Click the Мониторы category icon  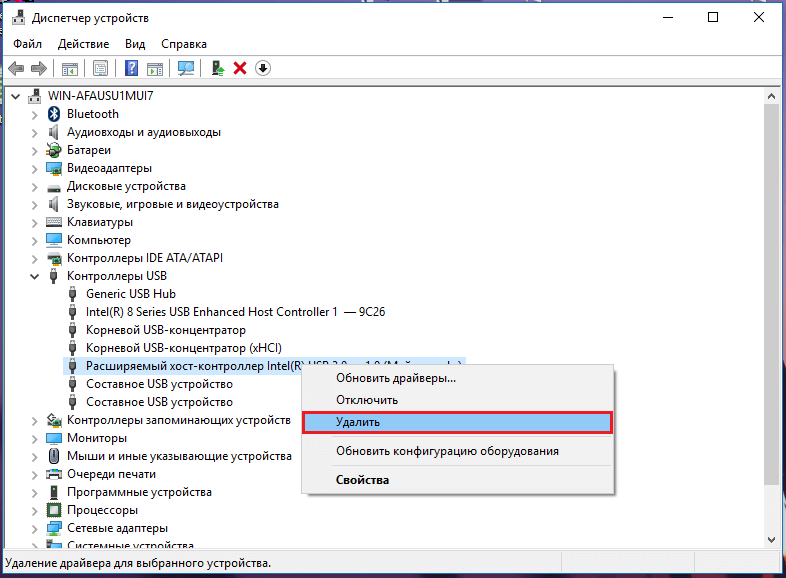pyautogui.click(x=54, y=439)
